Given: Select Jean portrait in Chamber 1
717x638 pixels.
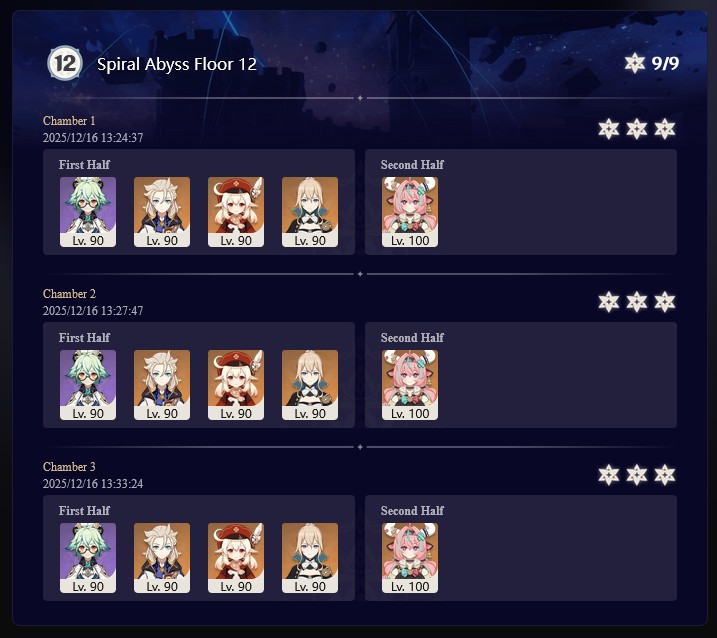Looking at the screenshot, I should pyautogui.click(x=310, y=212).
